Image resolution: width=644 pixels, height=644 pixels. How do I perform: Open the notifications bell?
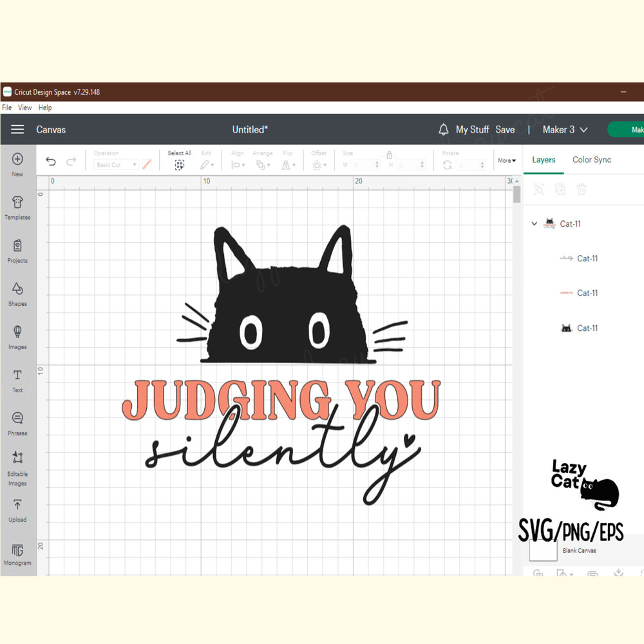[443, 129]
